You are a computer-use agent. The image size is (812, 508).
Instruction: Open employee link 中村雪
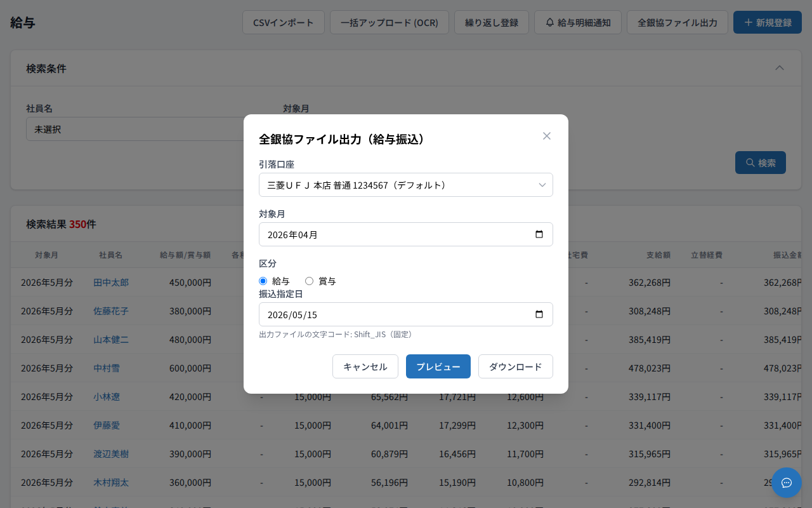click(x=107, y=368)
